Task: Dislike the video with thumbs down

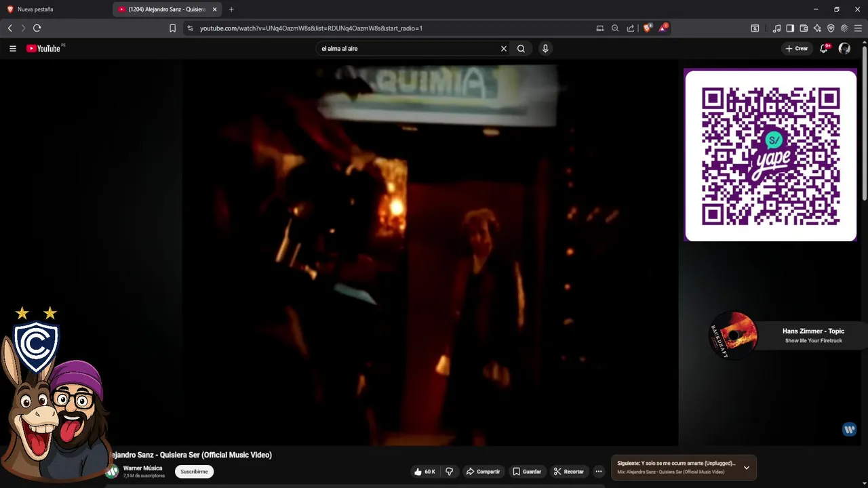Action: (449, 472)
